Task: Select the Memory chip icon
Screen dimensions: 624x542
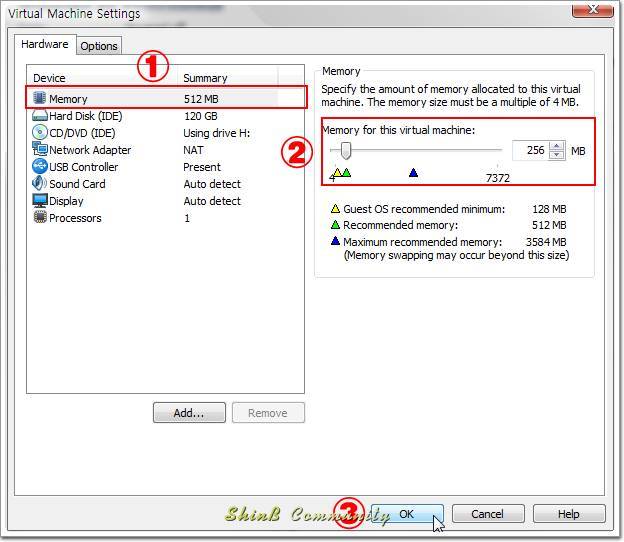Action: 39,97
